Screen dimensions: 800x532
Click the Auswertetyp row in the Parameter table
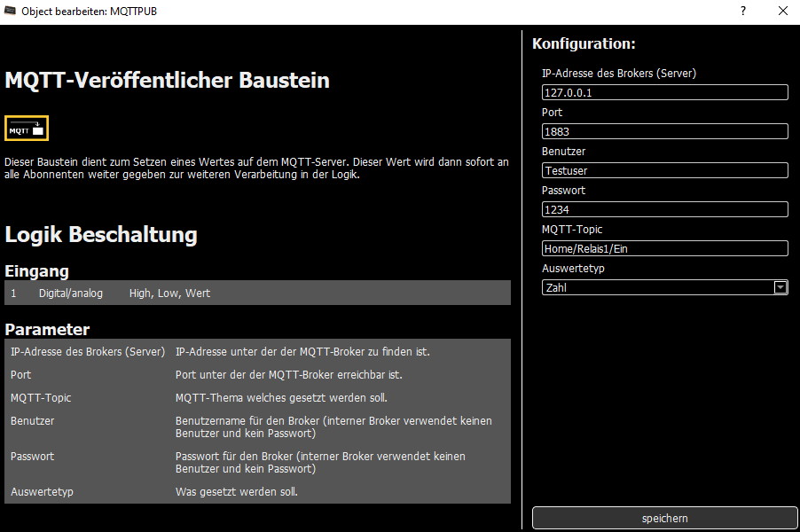coord(257,491)
